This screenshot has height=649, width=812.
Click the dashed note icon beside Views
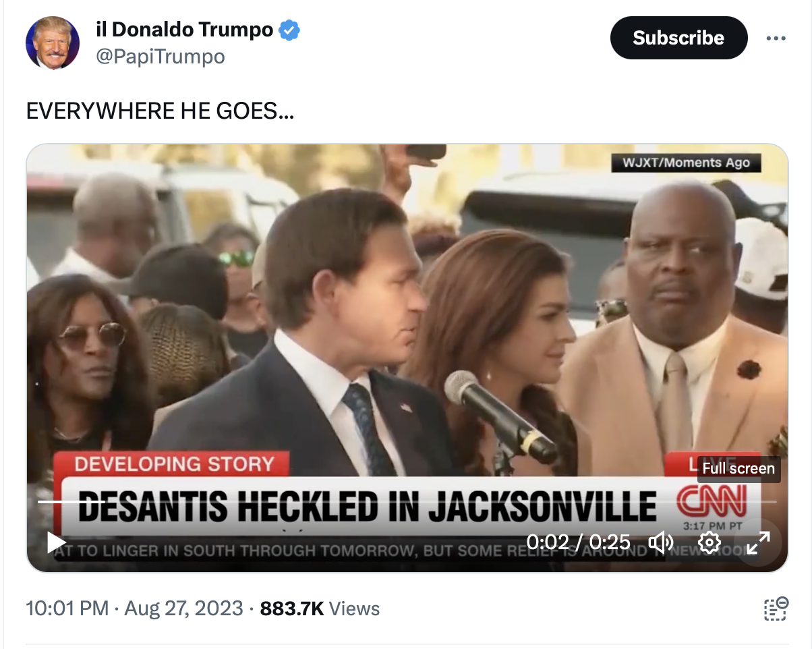click(776, 608)
